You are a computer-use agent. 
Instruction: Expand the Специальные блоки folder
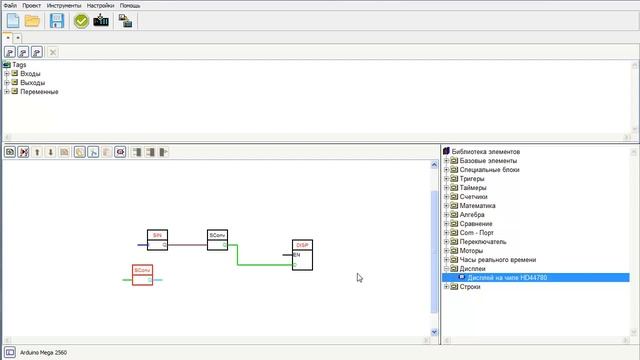point(446,169)
